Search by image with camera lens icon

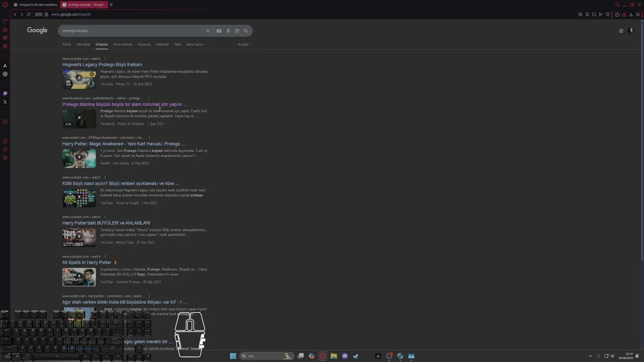[237, 31]
